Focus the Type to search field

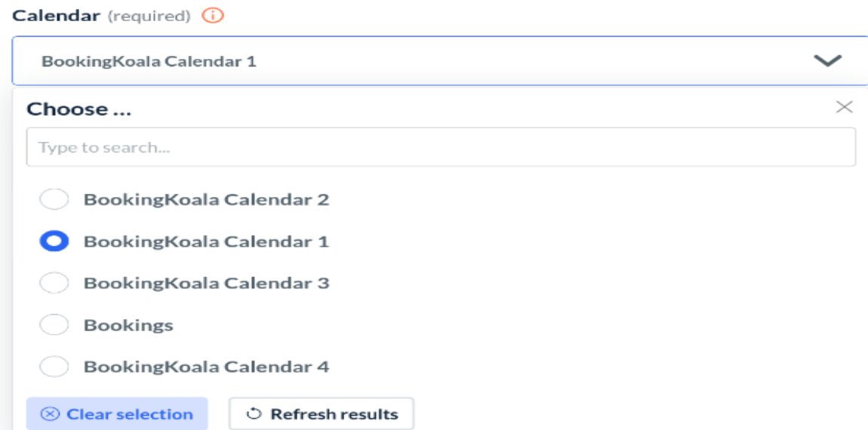pyautogui.click(x=441, y=147)
